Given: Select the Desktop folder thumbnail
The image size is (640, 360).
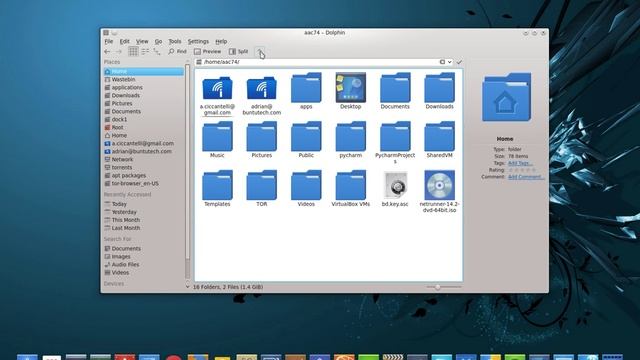Looking at the screenshot, I should pos(351,87).
